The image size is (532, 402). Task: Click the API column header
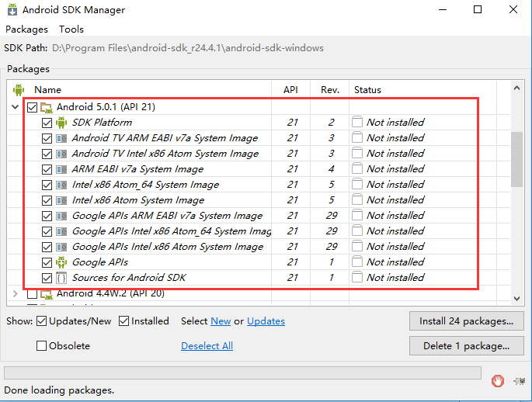coord(290,90)
